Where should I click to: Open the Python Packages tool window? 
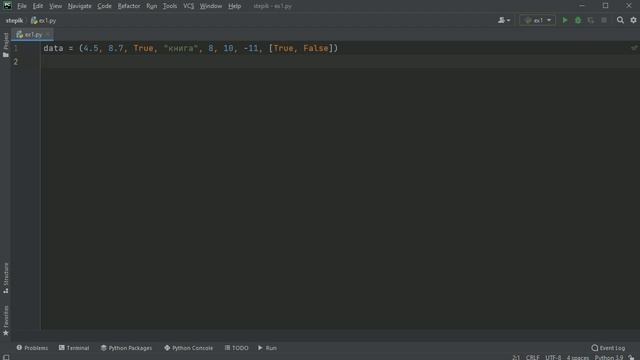click(127, 348)
